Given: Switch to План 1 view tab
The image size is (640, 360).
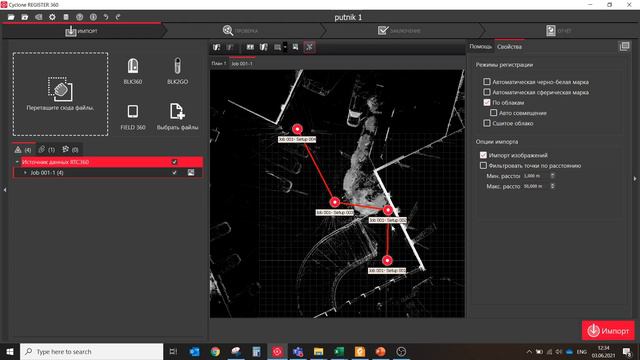Looking at the screenshot, I should [x=219, y=63].
